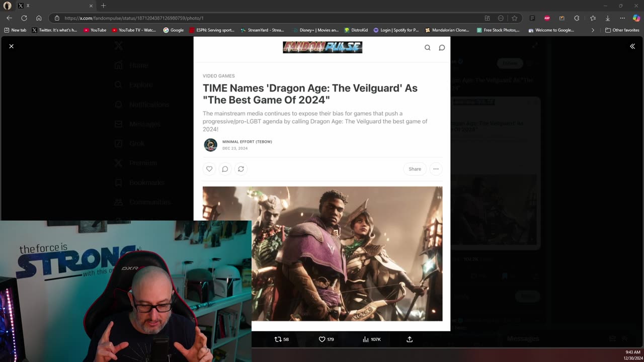Open a new tab with plus button
Viewport: 644px width, 362px height.
(x=103, y=6)
